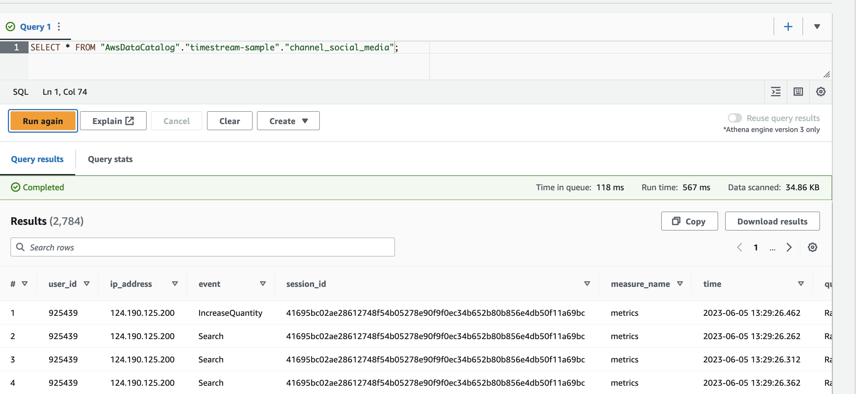Select page 1 in pagination

756,247
